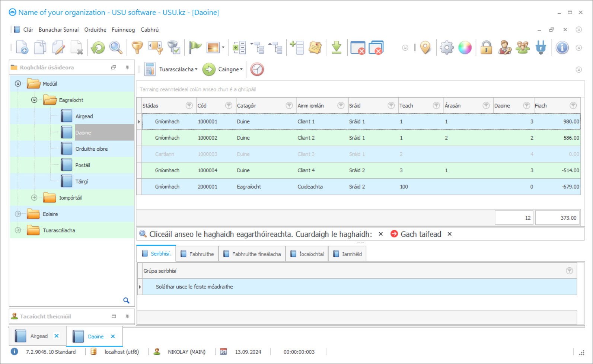Open the Clár menu

coord(28,30)
